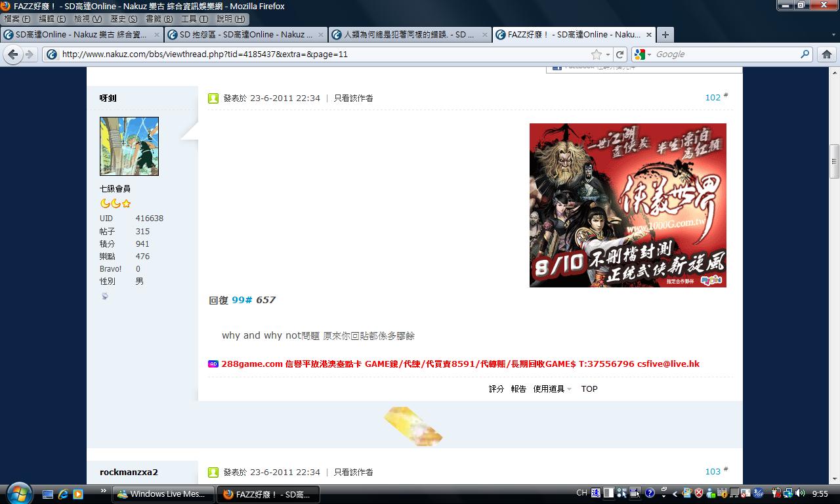Open the 288game.com red advertisement link
This screenshot has height=504, width=840.
(460, 364)
